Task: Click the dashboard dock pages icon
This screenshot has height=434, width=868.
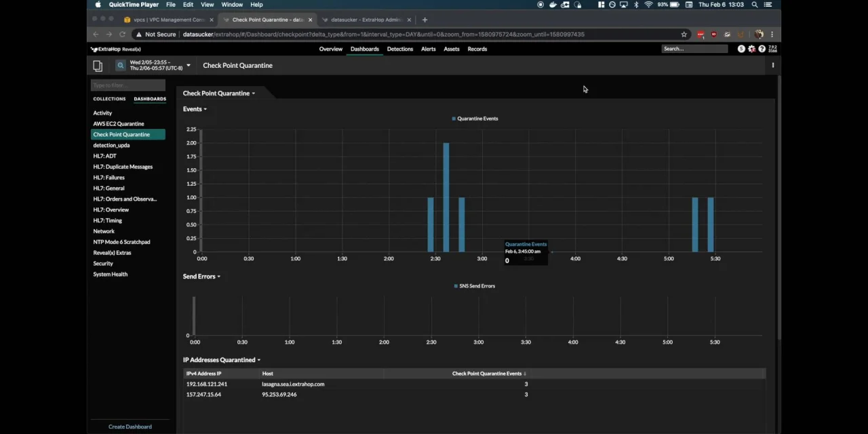Action: tap(98, 65)
